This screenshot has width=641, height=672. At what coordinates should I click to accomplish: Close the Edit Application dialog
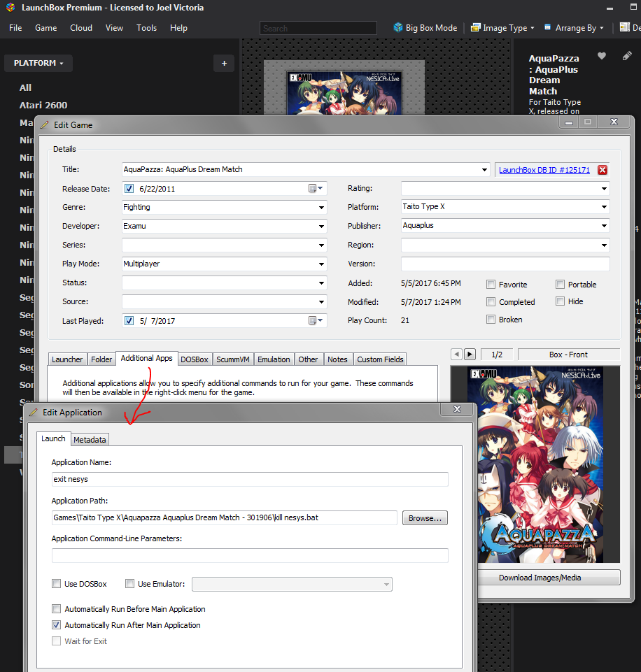457,409
